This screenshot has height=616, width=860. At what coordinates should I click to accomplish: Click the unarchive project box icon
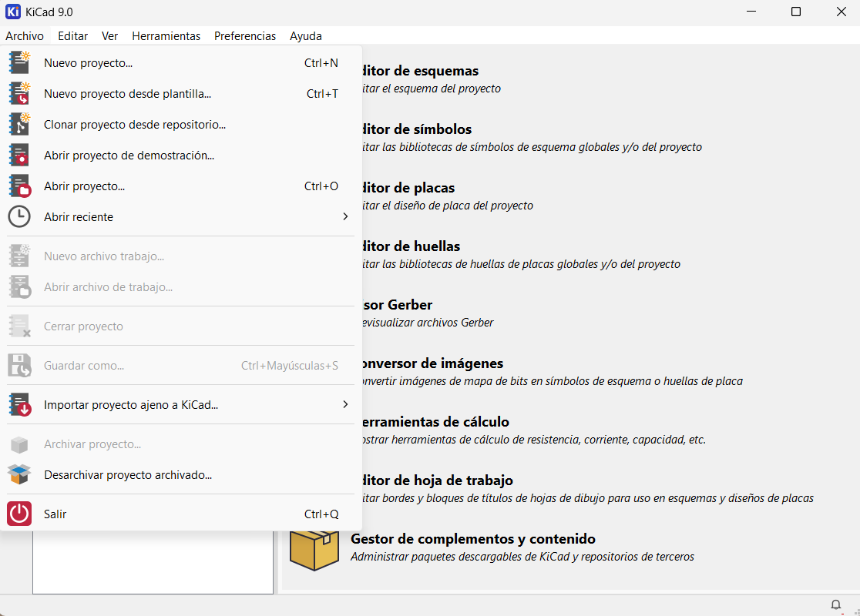[19, 475]
